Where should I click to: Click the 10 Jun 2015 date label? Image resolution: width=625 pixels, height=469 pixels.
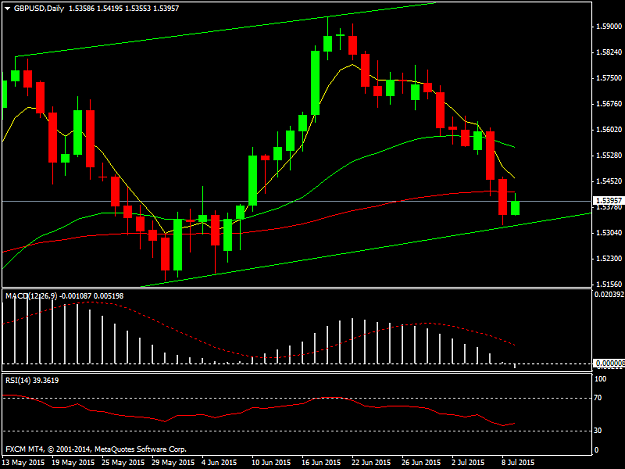tap(271, 462)
